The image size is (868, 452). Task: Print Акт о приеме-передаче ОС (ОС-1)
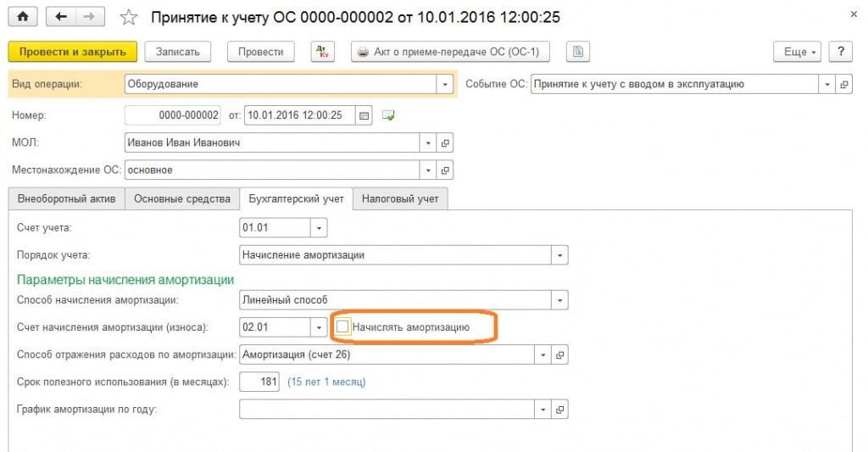click(x=450, y=52)
